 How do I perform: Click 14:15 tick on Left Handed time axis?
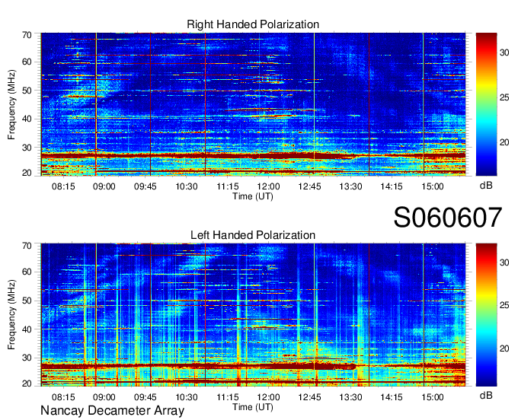pos(392,397)
